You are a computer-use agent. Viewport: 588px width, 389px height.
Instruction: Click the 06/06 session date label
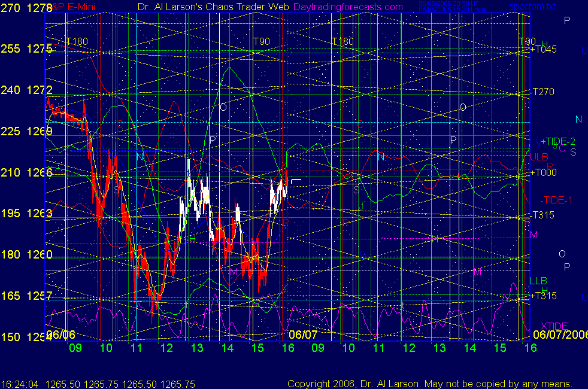coord(61,335)
